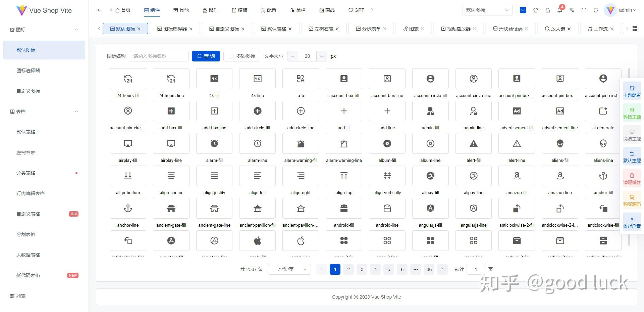Select the advertisement-fill icon
This screenshot has width=644, height=312.
(517, 111)
